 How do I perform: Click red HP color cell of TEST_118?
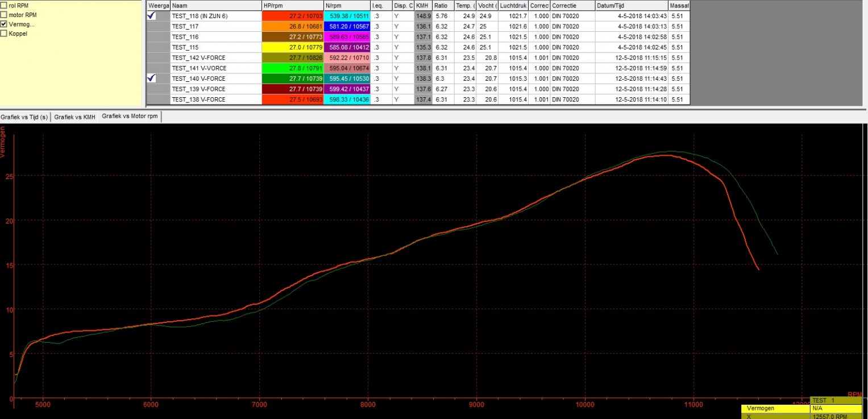pos(292,16)
